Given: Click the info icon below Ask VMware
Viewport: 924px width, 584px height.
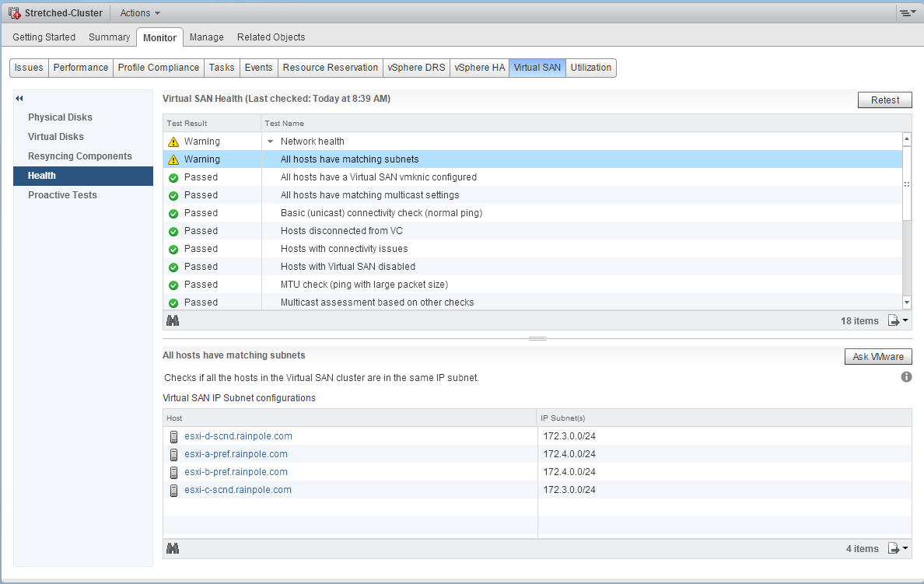Looking at the screenshot, I should 906,377.
